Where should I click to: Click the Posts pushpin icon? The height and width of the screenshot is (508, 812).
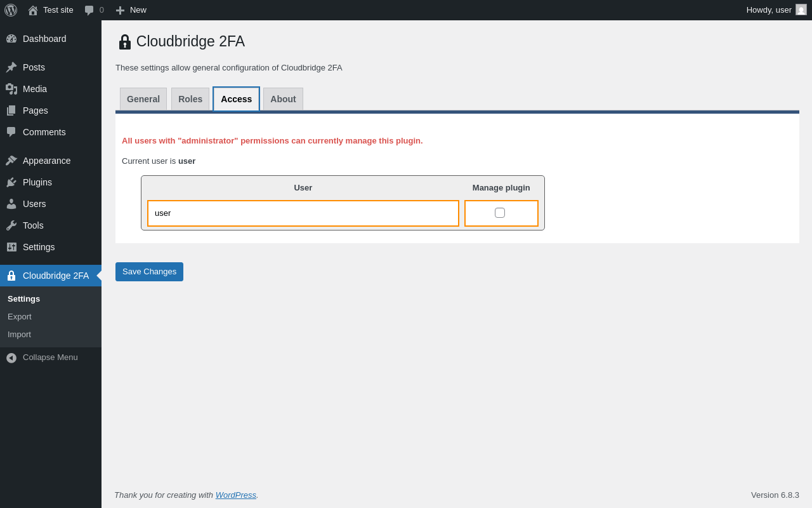[11, 67]
